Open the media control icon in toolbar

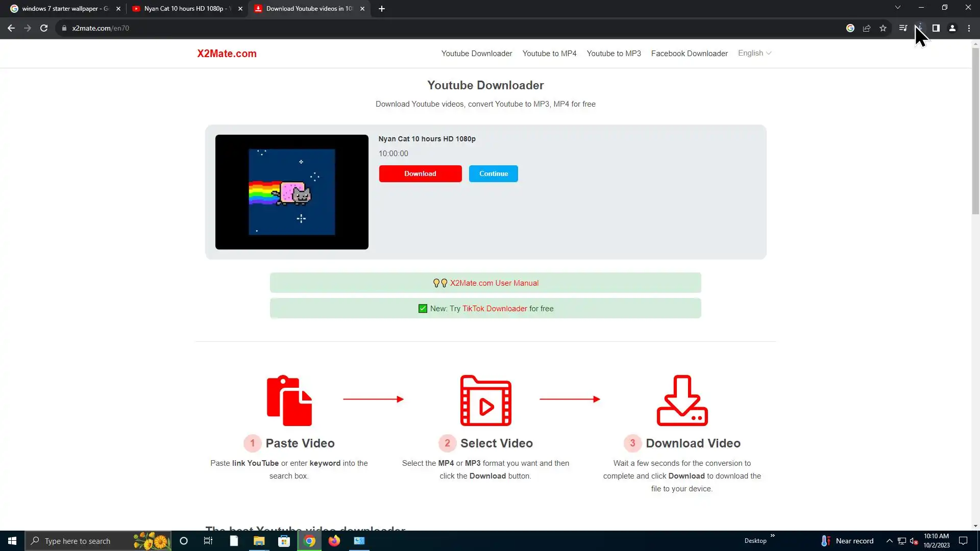tap(903, 28)
